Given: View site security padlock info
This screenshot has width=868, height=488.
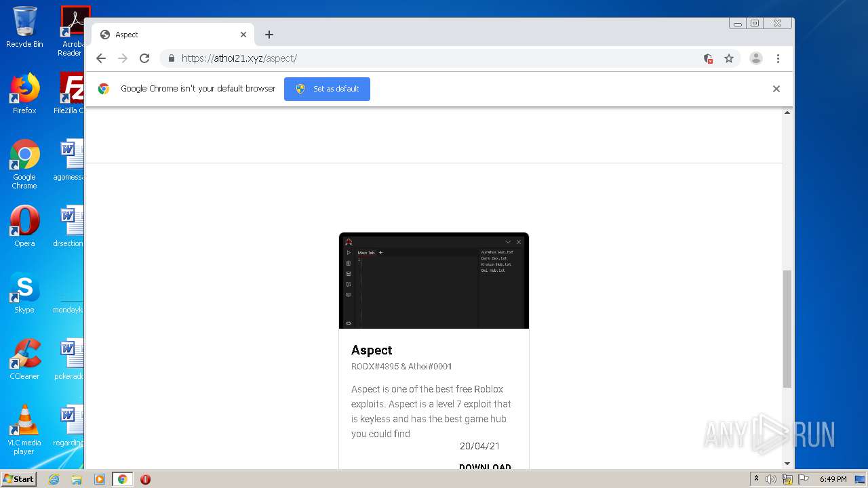Looking at the screenshot, I should 171,58.
